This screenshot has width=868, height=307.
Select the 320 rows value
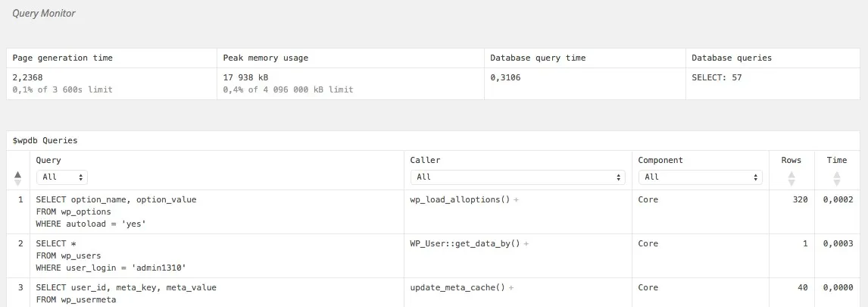tap(801, 199)
